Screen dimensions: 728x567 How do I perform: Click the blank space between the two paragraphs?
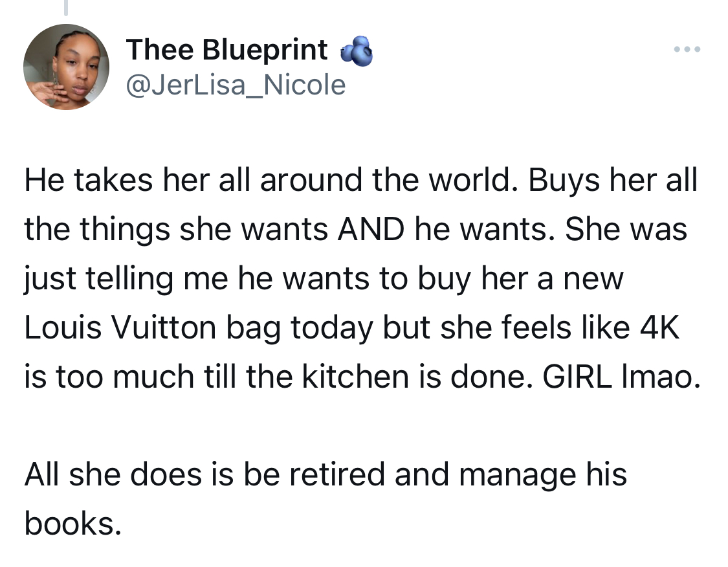point(364,425)
